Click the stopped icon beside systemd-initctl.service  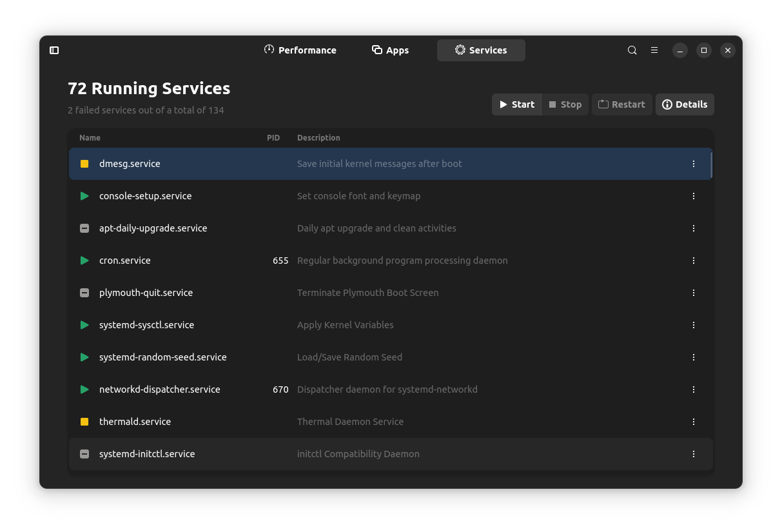click(84, 454)
